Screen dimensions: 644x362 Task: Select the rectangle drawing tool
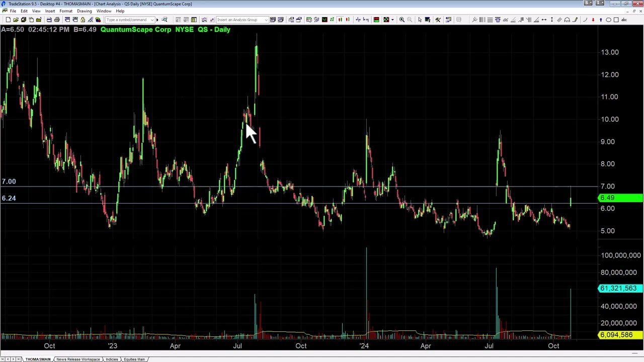pos(616,20)
